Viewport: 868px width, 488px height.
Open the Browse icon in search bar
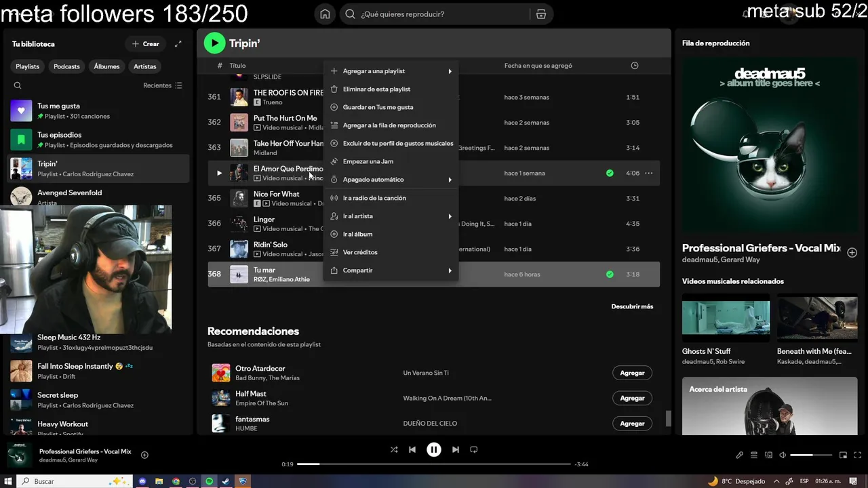pos(540,14)
